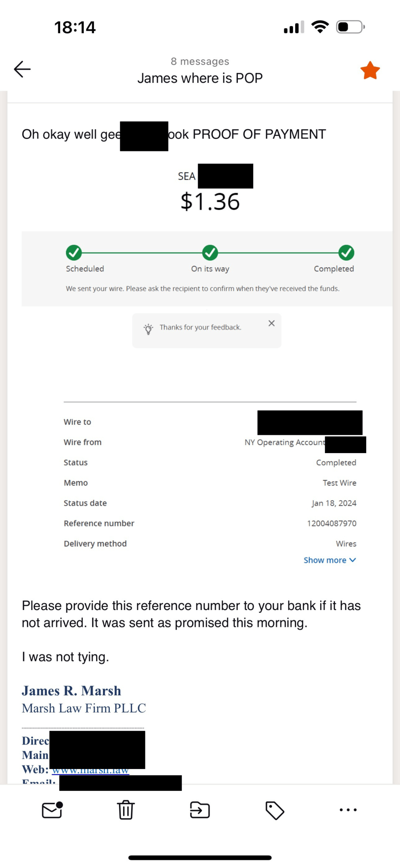Tap the battery indicator in status bar
The image size is (400, 868).
[350, 27]
